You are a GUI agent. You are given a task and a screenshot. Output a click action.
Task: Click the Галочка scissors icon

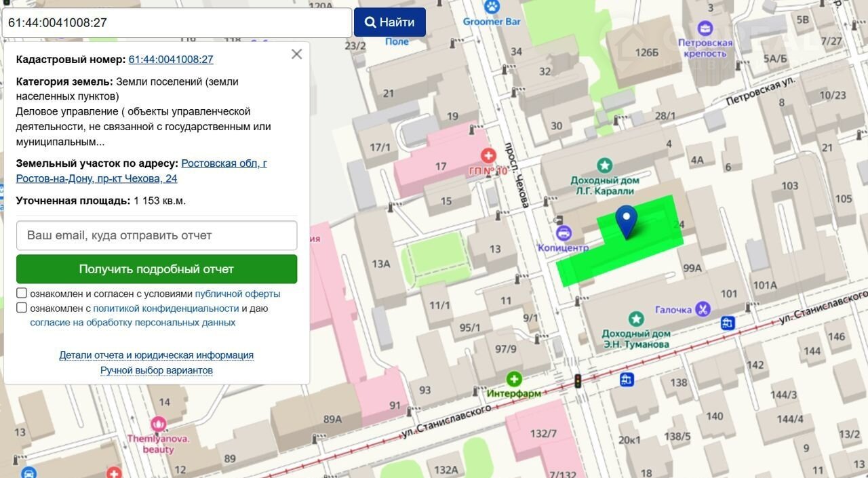click(x=703, y=309)
